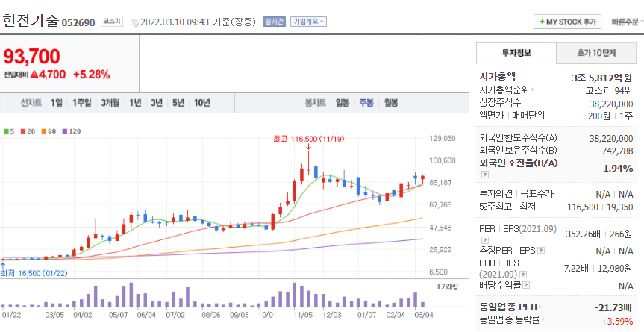Switch to the 호가10단계 tab
The height and width of the screenshot is (332, 644).
click(x=596, y=53)
